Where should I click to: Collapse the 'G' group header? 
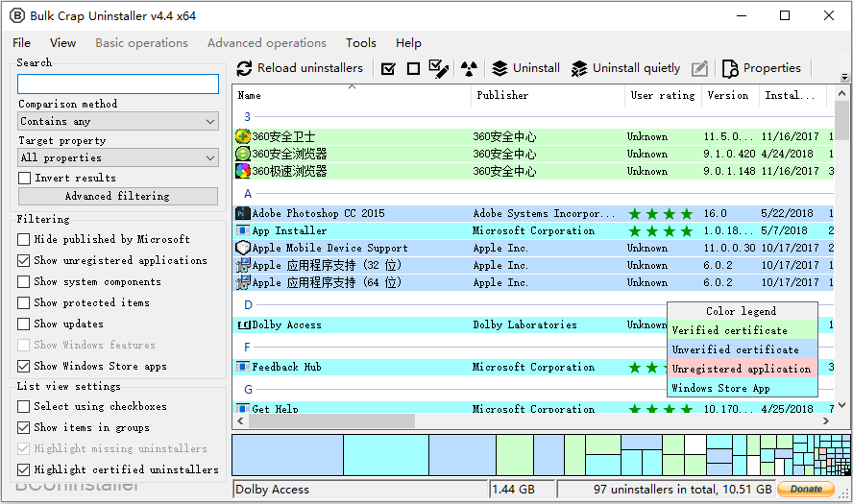(x=248, y=390)
